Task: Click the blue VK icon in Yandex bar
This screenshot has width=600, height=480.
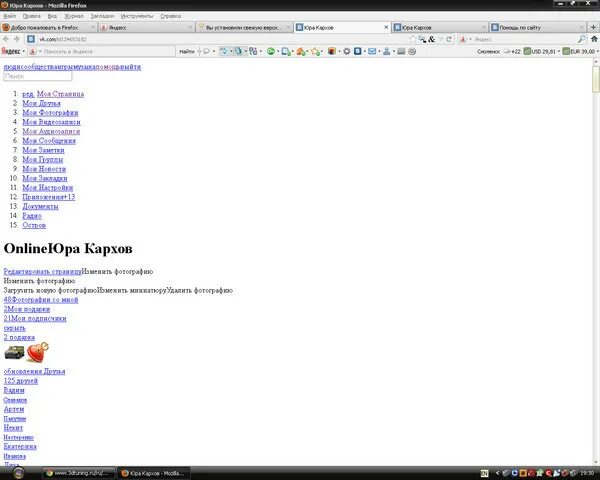Action: (358, 51)
